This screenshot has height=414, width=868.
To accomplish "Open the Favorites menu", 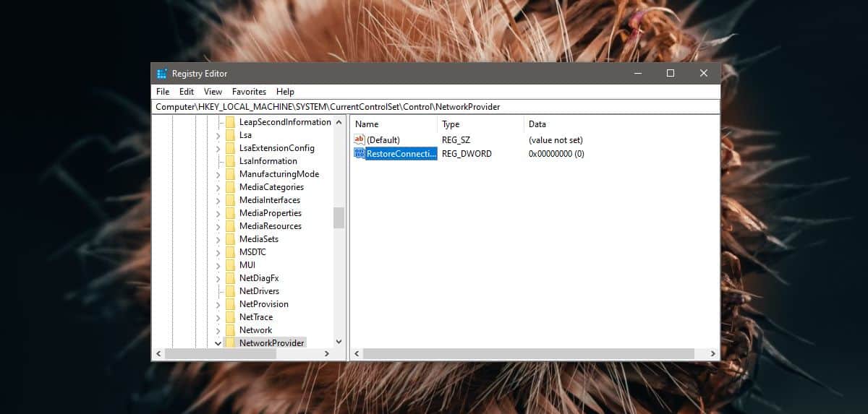I will (x=249, y=92).
